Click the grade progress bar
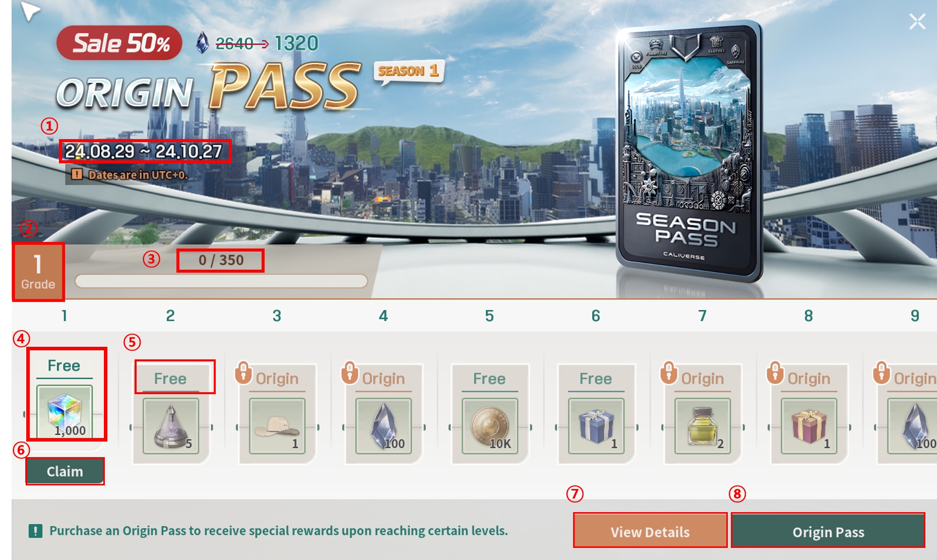The image size is (937, 560). click(221, 281)
